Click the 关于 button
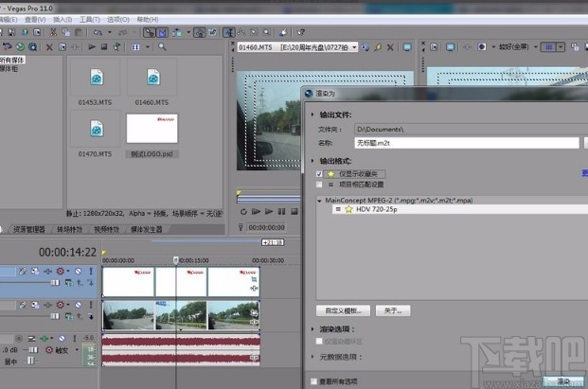This screenshot has width=588, height=389. pyautogui.click(x=392, y=309)
